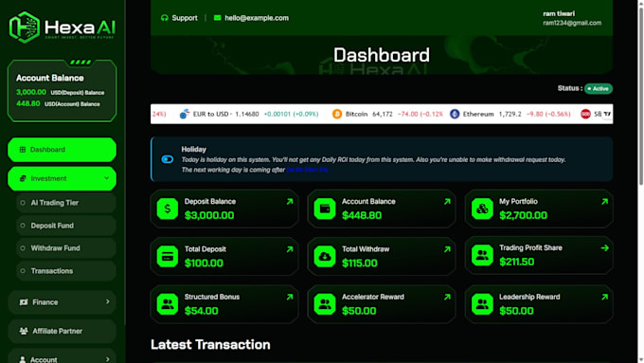Click ram1234@gmail.com user email
The width and height of the screenshot is (644, 363).
[572, 23]
